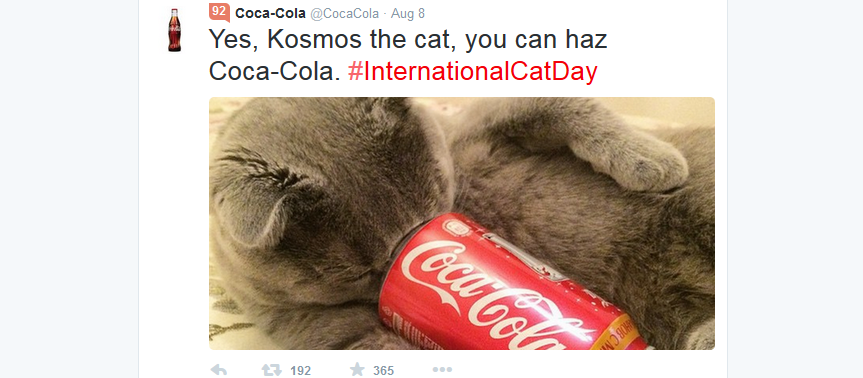Open the #InternationalCatDay hashtag
The image size is (863, 378).
coord(473,72)
